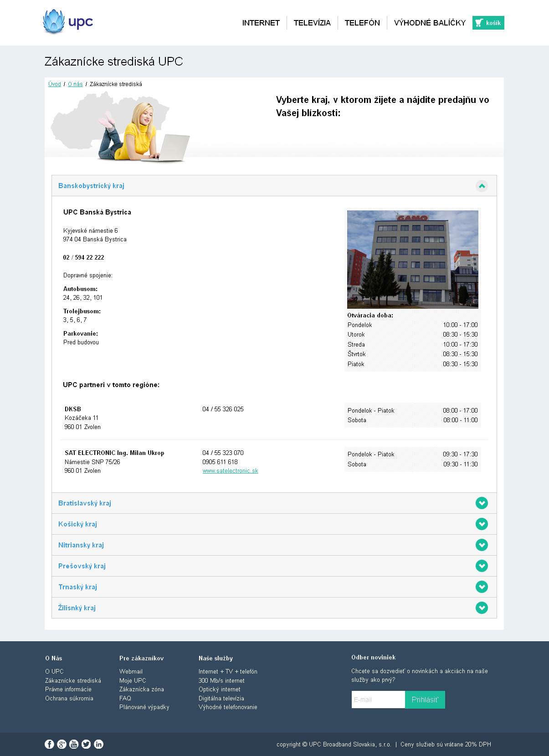Image resolution: width=549 pixels, height=756 pixels.
Task: Expand Prešovský kraj arrow
Action: pyautogui.click(x=482, y=566)
